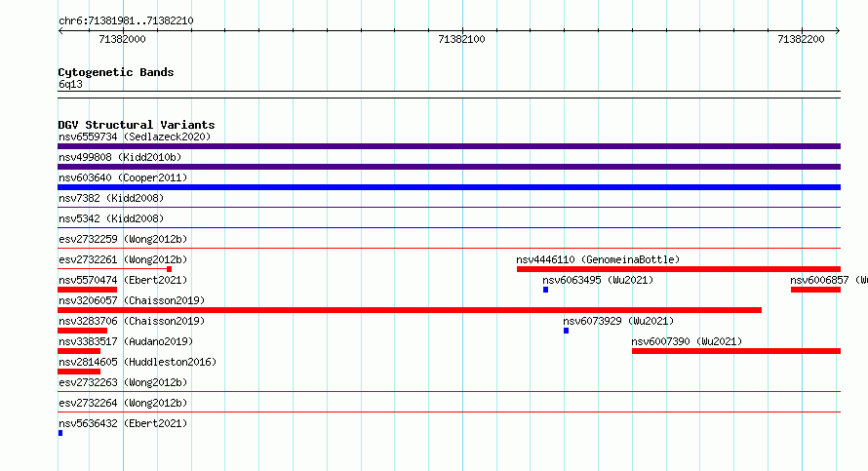Select the nsv6006857 red bar
The width and height of the screenshot is (868, 471).
(816, 290)
